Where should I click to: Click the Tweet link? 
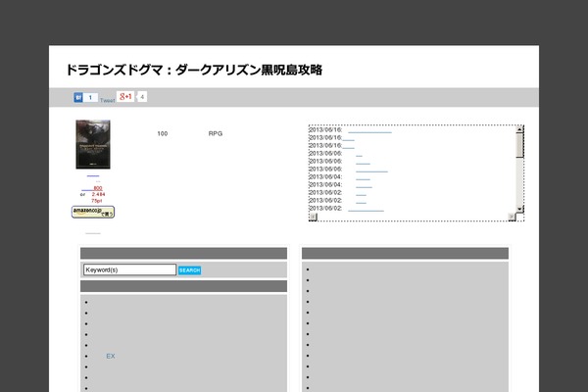[107, 101]
